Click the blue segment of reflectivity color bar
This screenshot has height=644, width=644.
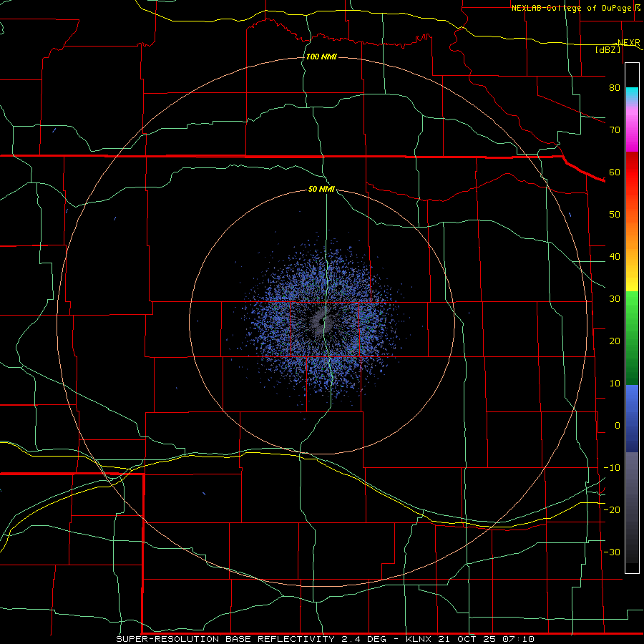(x=632, y=419)
